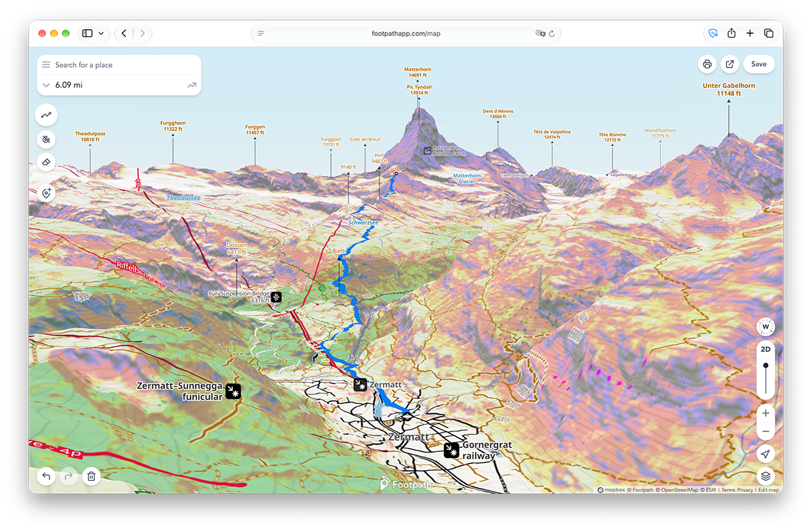Click the route endpoint marker near Hirli
The image size is (812, 531).
pos(396,174)
